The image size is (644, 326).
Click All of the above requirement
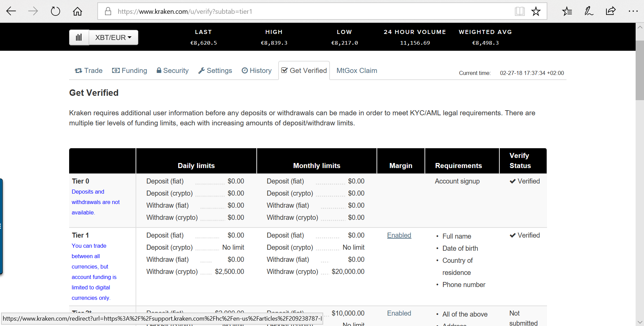(465, 314)
